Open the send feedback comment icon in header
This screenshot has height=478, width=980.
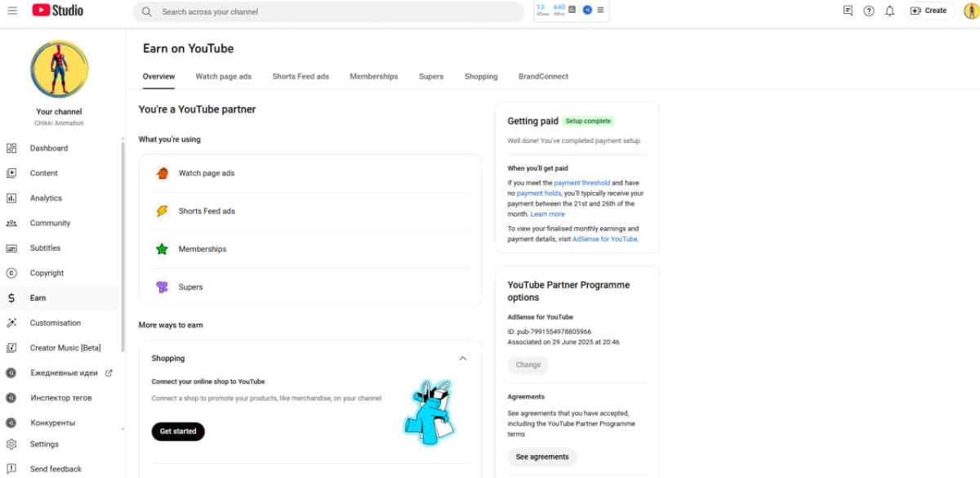(x=848, y=11)
